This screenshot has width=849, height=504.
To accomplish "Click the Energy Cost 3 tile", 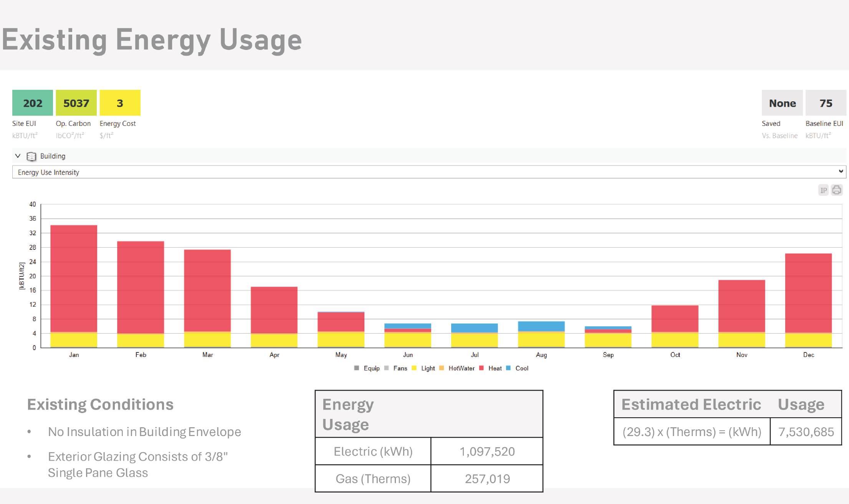I will (120, 103).
